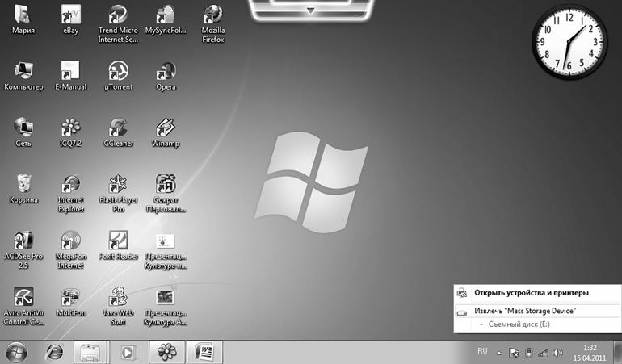This screenshot has width=622, height=364.
Task: Click the Winamp desktop shortcut
Action: 166,128
